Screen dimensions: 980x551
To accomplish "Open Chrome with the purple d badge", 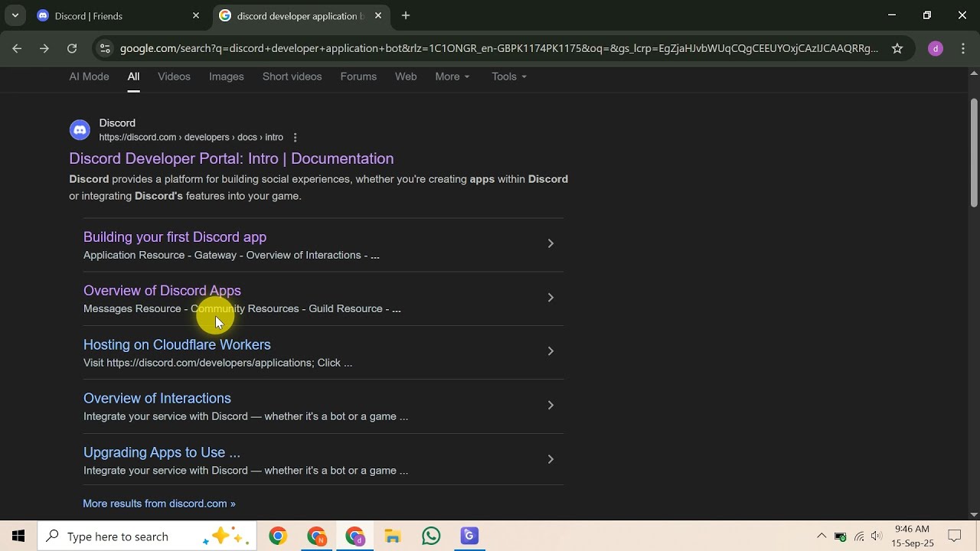I will point(354,536).
